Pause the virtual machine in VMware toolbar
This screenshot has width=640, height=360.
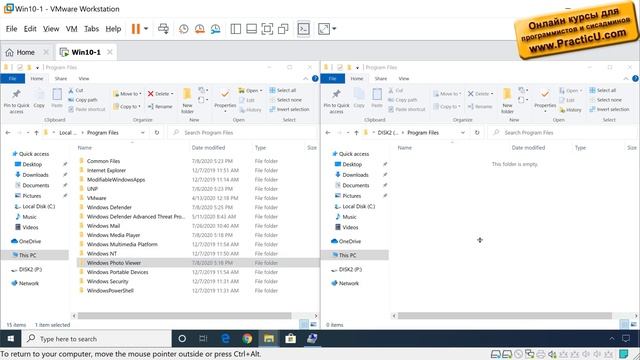coord(136,29)
